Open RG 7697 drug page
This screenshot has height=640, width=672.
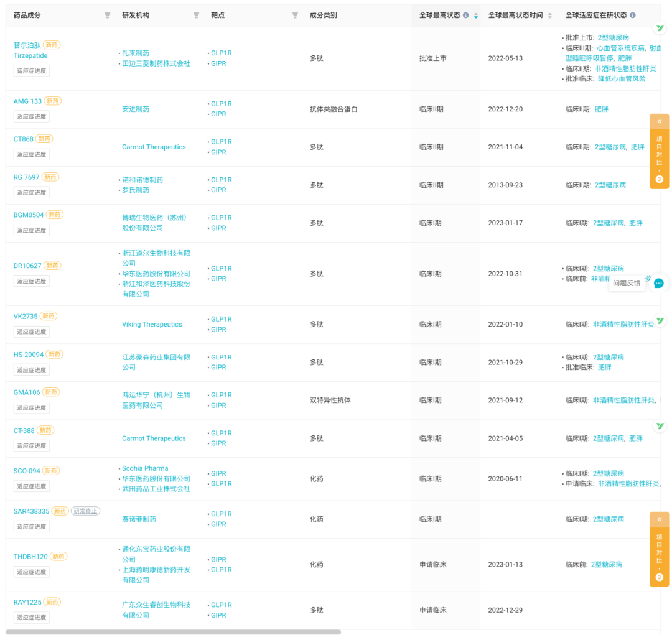coord(26,177)
